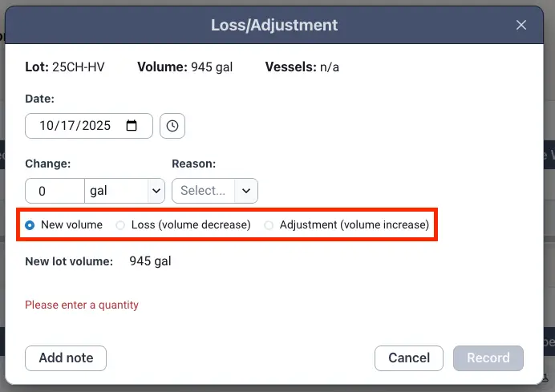Click the Vessels n/a text

coord(302,67)
